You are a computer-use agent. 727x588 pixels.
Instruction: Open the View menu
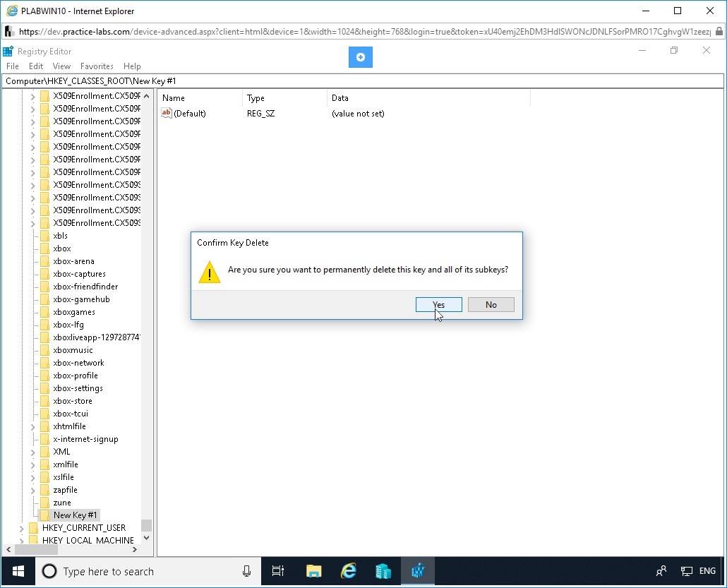[x=61, y=66]
